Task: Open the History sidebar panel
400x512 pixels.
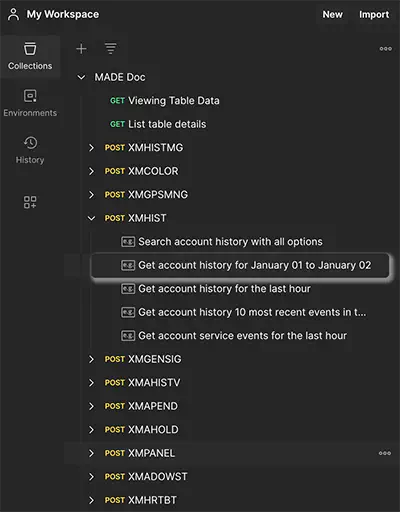Action: pyautogui.click(x=30, y=150)
